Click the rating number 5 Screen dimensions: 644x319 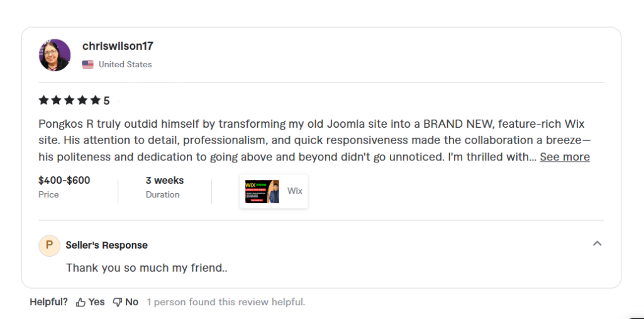[107, 101]
